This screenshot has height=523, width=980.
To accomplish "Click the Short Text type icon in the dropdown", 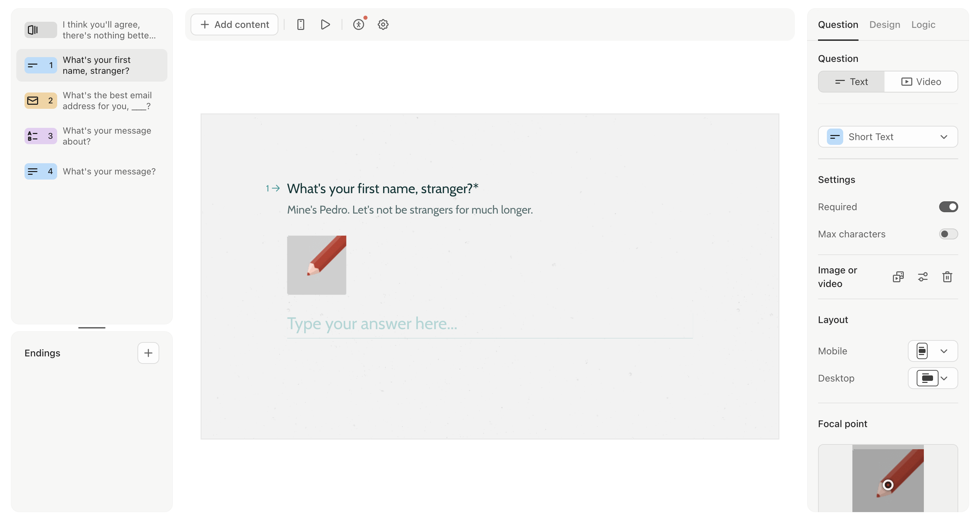I will [835, 136].
